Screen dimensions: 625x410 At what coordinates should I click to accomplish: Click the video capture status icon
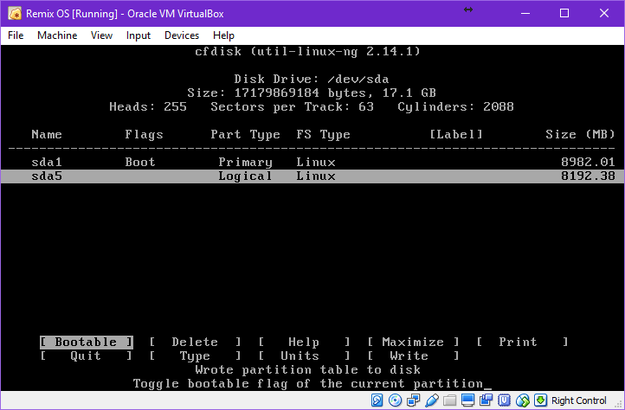pos(486,400)
